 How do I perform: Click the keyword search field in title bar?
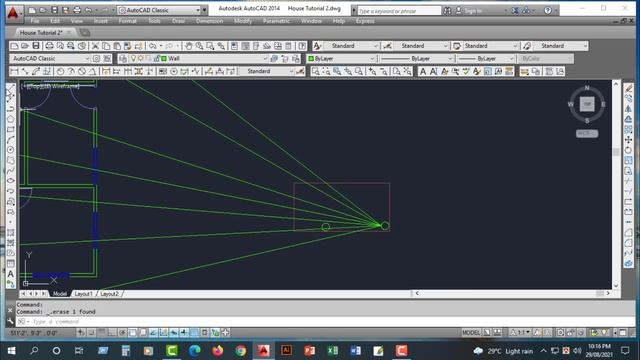[399, 11]
